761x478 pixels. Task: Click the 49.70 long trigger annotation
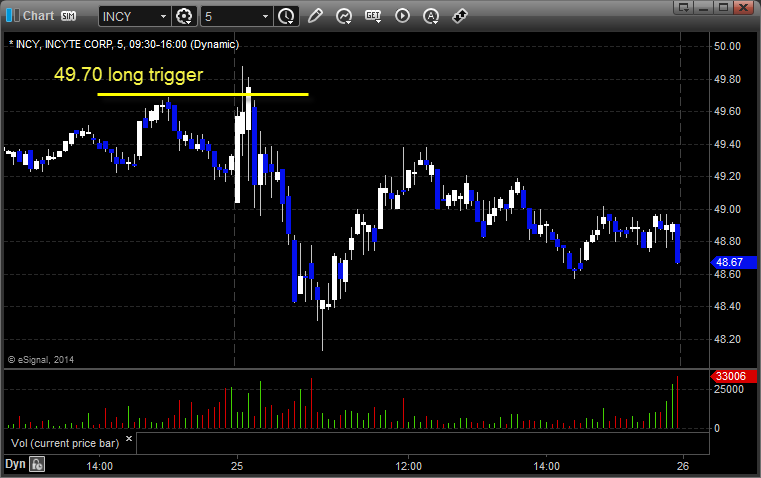(129, 75)
